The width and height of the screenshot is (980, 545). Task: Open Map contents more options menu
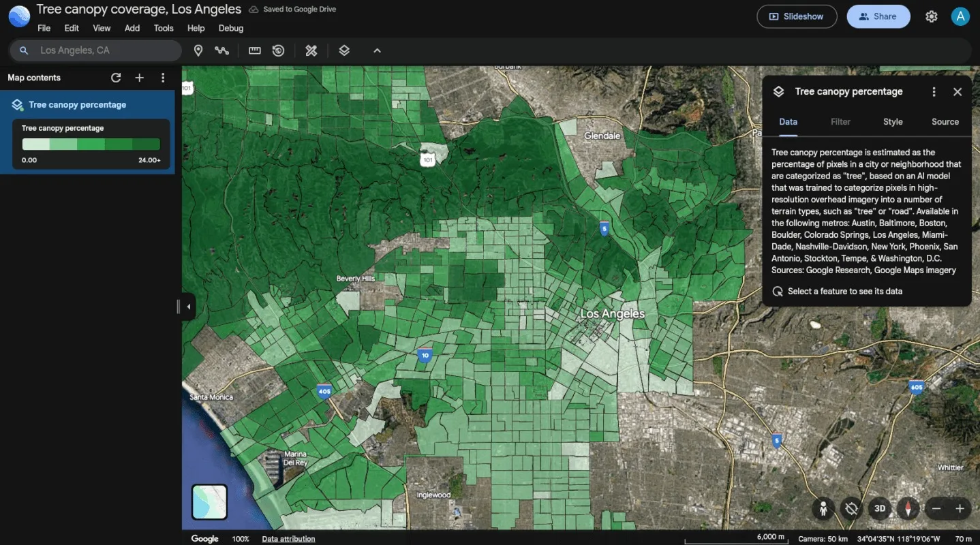(x=163, y=78)
